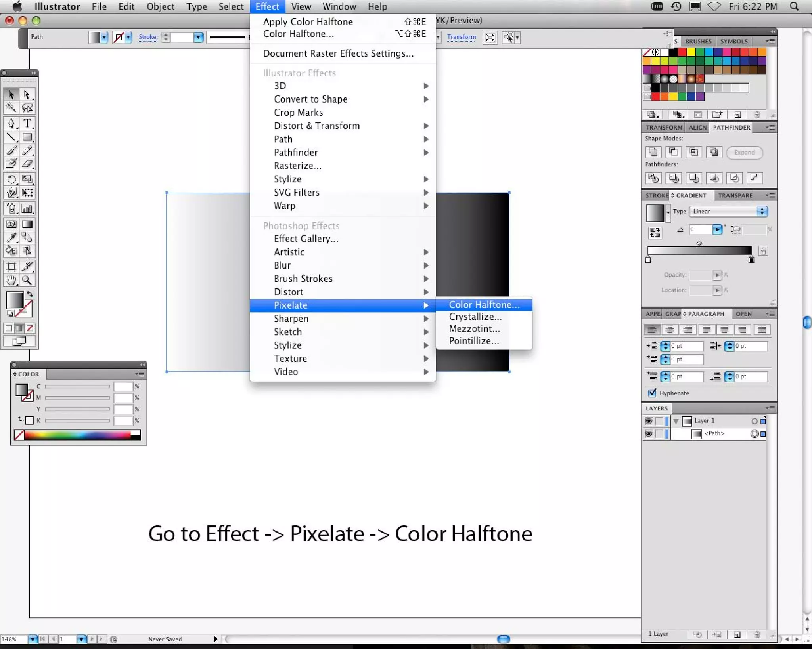Select the Hand tool
812x649 pixels.
tap(11, 280)
